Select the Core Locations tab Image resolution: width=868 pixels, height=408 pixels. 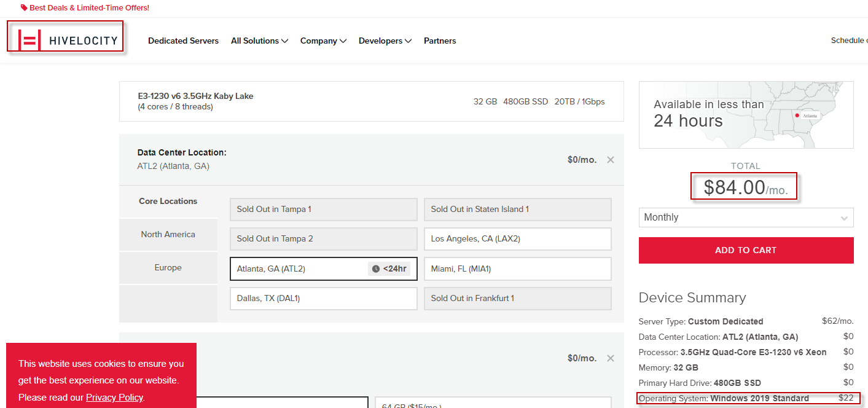click(x=168, y=201)
